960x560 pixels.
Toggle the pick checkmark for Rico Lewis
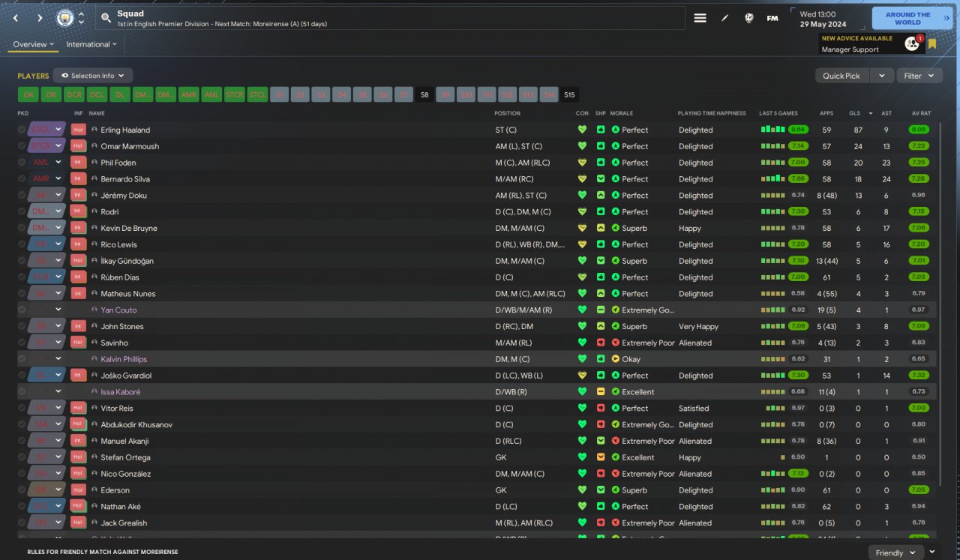point(22,244)
